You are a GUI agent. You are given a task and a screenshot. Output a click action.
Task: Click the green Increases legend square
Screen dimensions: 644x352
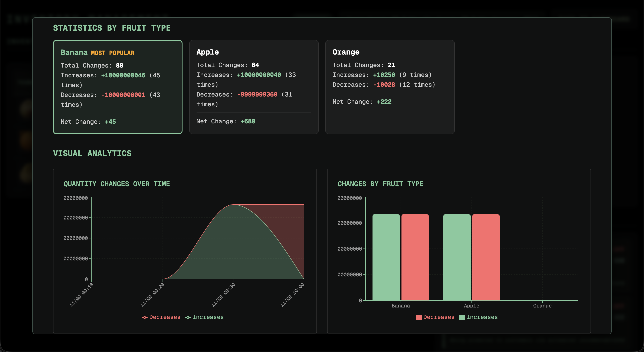pos(461,317)
